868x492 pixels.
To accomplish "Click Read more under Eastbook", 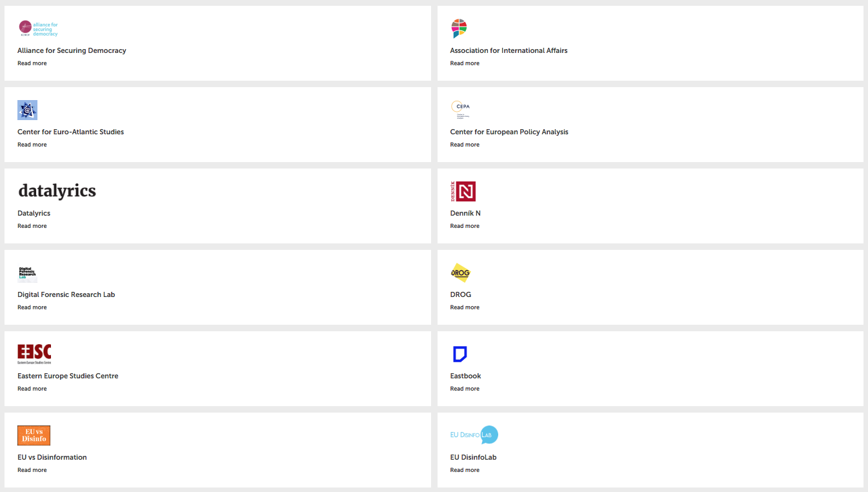I will 465,389.
